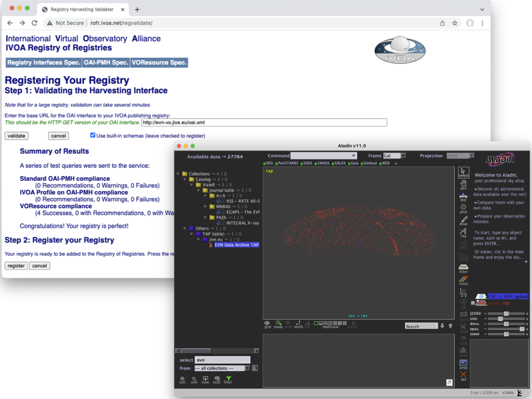The width and height of the screenshot is (532, 399).
Task: Open the NED bookmark
Action: coord(385,163)
